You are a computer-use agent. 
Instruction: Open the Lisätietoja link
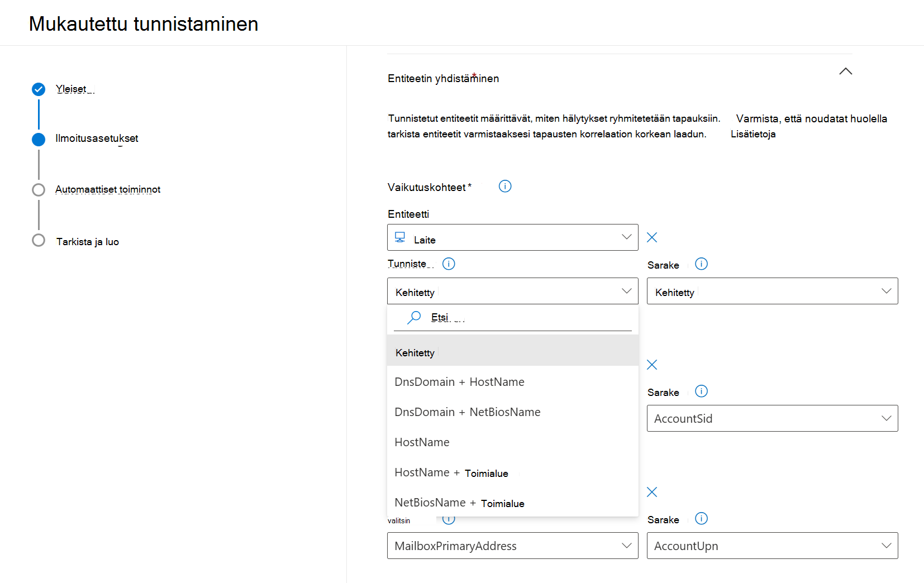[753, 134]
